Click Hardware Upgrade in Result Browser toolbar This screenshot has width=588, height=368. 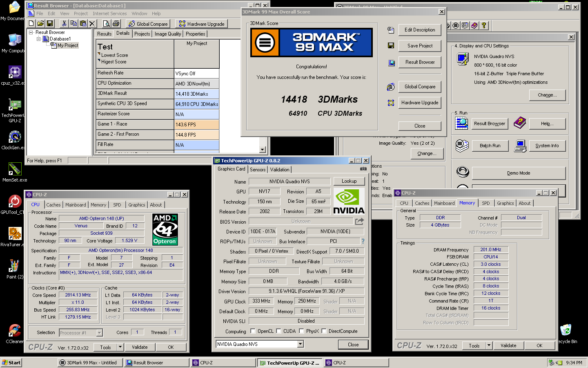coord(202,24)
